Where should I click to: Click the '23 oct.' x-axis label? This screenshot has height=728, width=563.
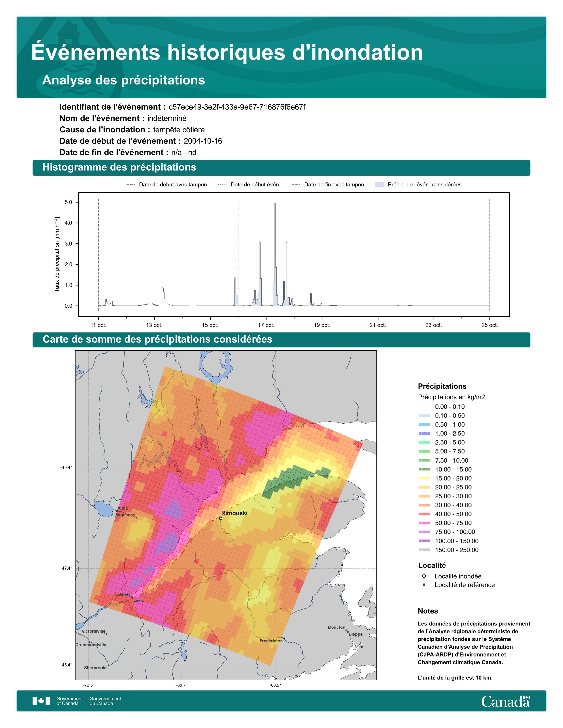click(x=434, y=325)
